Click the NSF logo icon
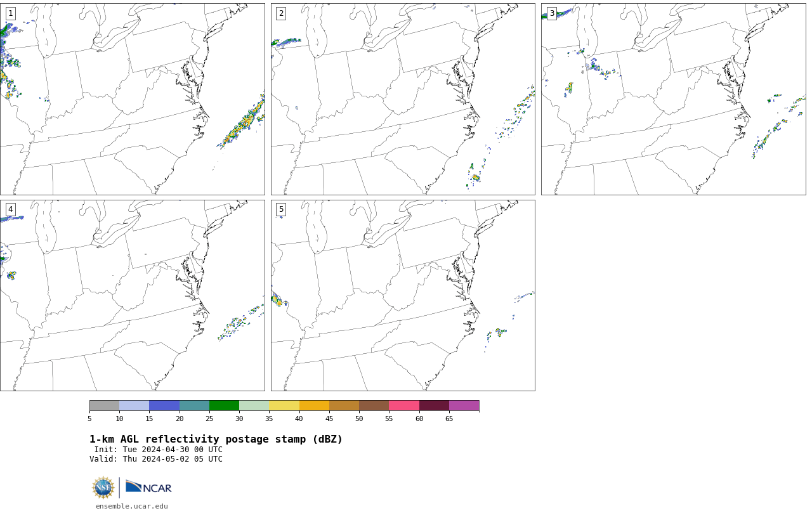Screen dimensions: 812x513 pyautogui.click(x=103, y=488)
